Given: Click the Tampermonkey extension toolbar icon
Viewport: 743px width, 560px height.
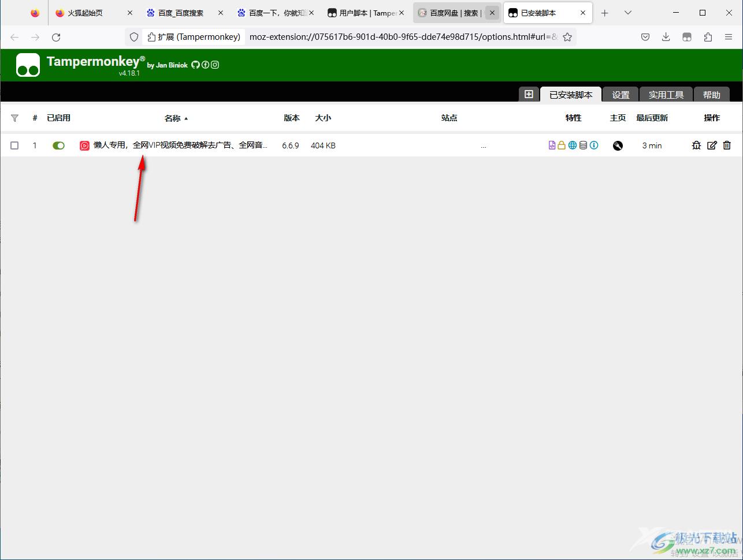Looking at the screenshot, I should click(687, 37).
